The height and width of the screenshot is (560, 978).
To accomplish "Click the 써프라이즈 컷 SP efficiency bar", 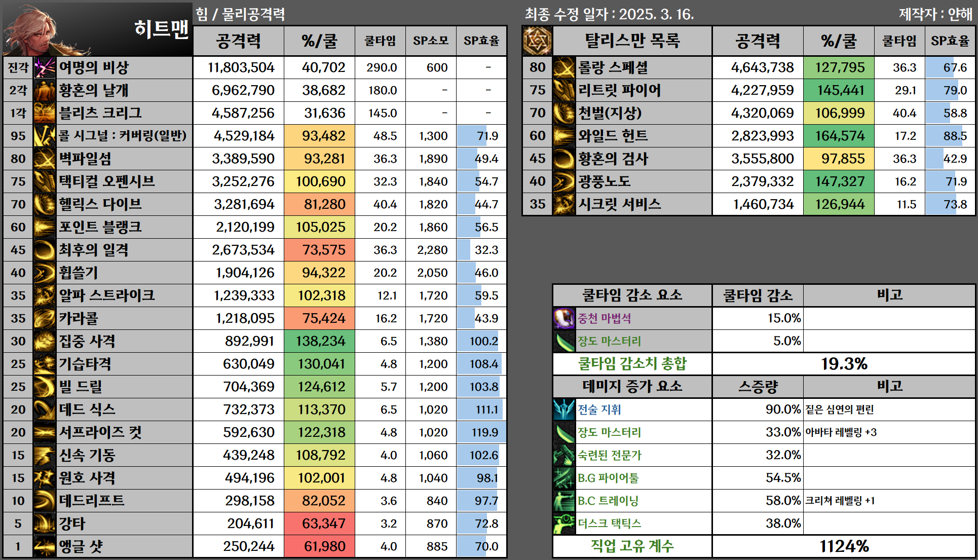I will click(481, 432).
